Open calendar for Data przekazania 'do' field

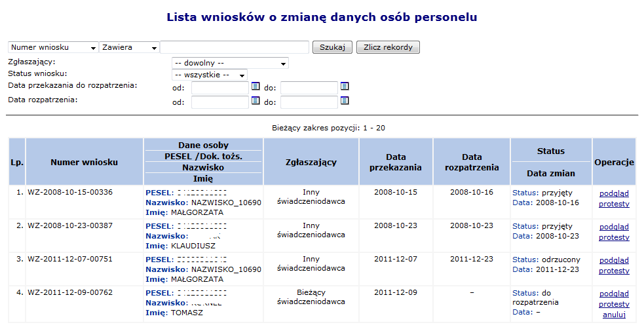click(345, 87)
